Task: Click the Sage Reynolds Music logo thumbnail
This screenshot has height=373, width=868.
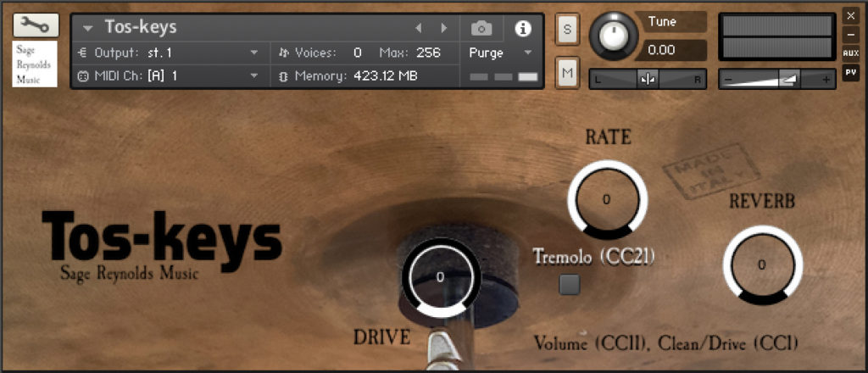Action: [35, 64]
